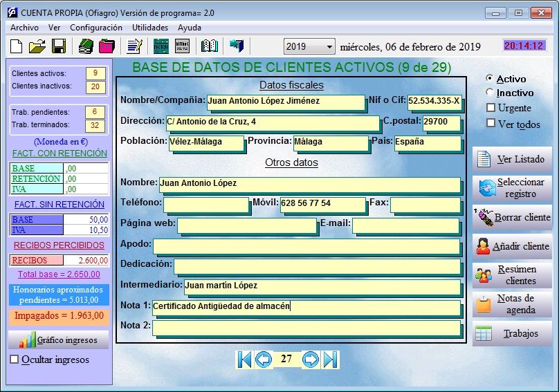The image size is (559, 392).
Task: Enable the Urgente checkbox
Action: (x=491, y=108)
